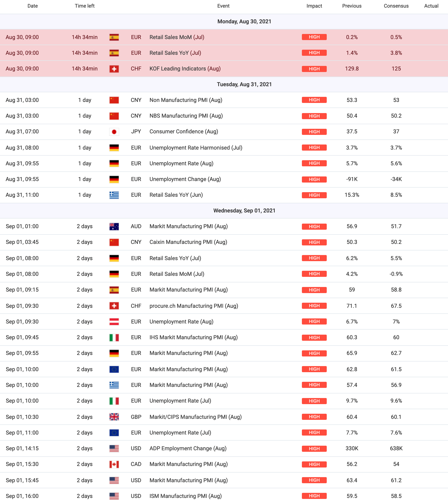This screenshot has width=448, height=504.
Task: Sort by the Impact column header
Action: coord(314,6)
